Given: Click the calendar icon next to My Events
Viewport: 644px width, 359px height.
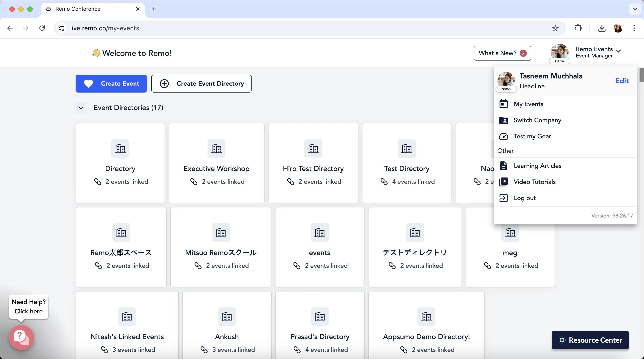Looking at the screenshot, I should (504, 104).
